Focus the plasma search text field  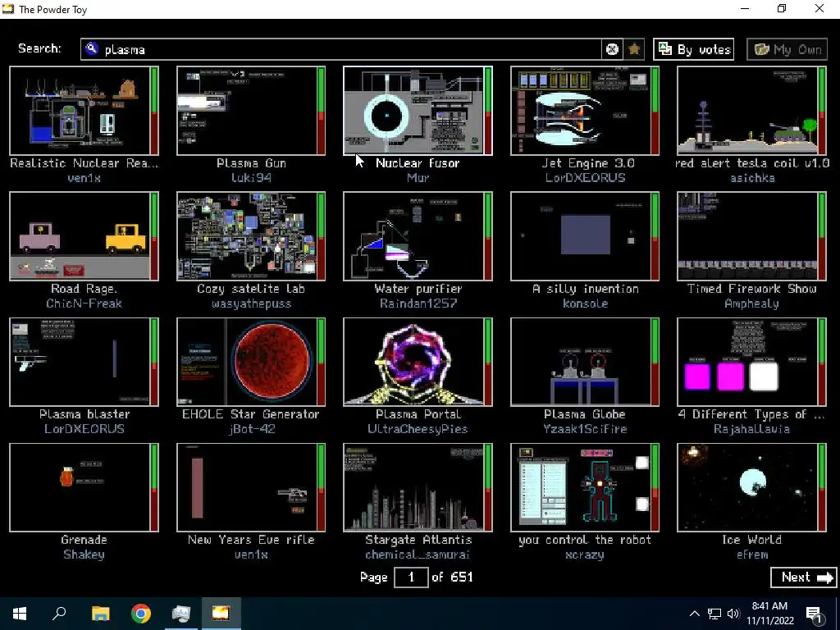tap(343, 49)
